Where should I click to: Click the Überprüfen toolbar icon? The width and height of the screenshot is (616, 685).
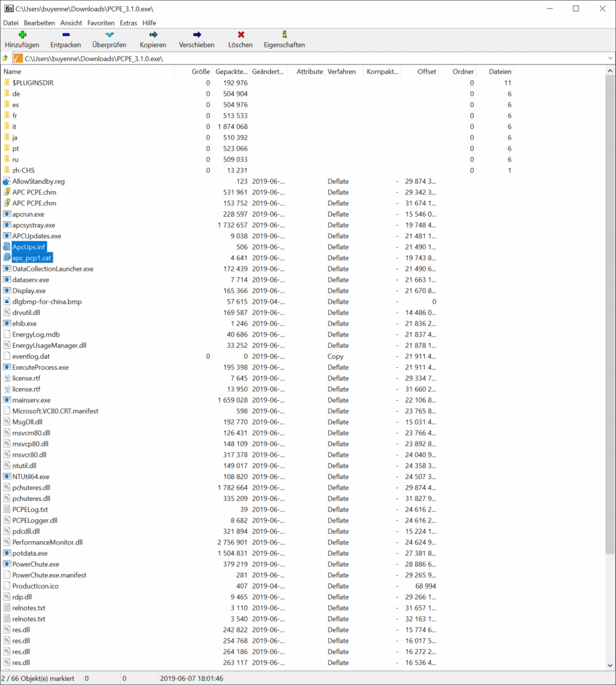[x=110, y=35]
